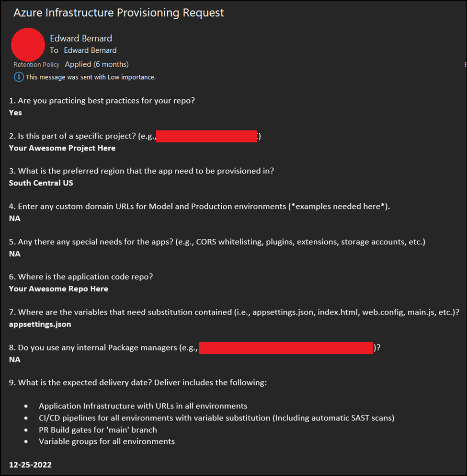Click the Application Infrastructure with URLs bullet
Viewport: 467px width, 476px height.
tap(143, 406)
